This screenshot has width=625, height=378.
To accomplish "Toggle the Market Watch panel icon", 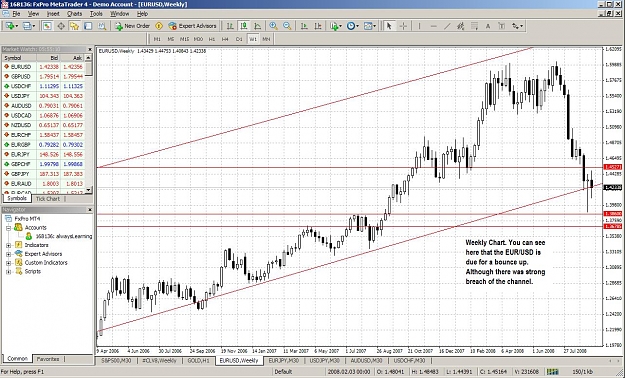I will 47,26.
